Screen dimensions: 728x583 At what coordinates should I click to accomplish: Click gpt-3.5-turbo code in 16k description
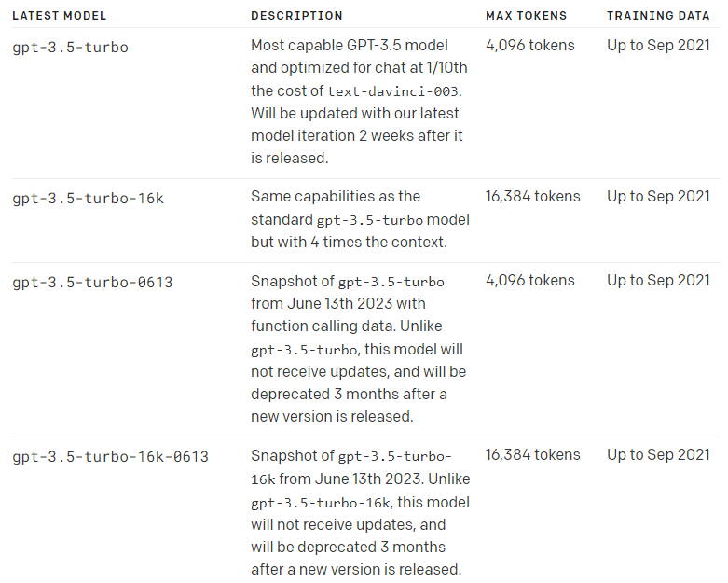coord(369,220)
